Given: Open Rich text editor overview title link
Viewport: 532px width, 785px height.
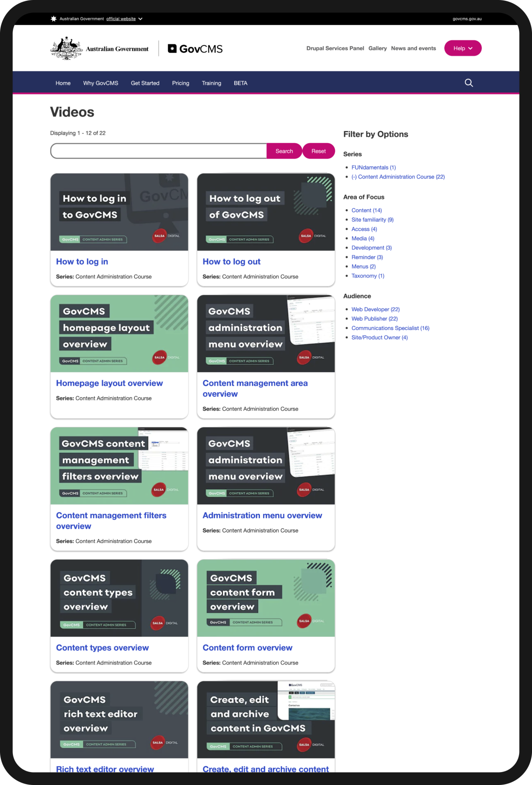Looking at the screenshot, I should pos(105,769).
